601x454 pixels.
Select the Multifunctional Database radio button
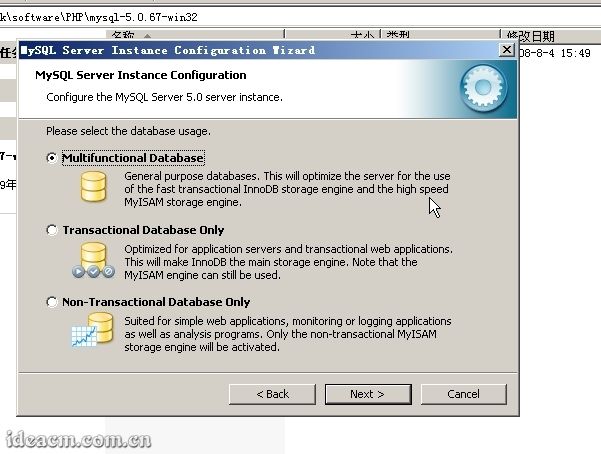click(x=52, y=158)
